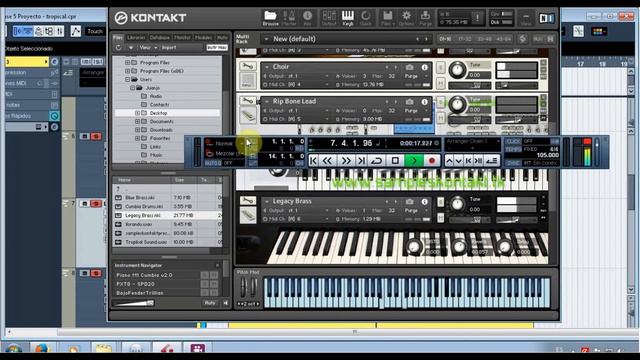640x360 pixels.
Task: Adjust the Choir Tune knob
Action: pyautogui.click(x=457, y=69)
